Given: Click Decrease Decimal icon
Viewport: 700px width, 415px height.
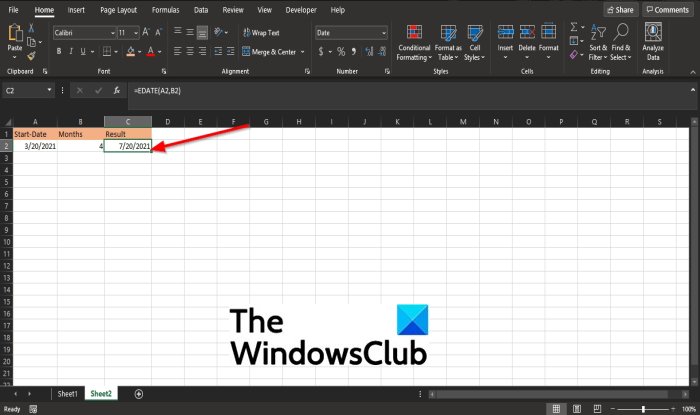Looking at the screenshot, I should 382,52.
